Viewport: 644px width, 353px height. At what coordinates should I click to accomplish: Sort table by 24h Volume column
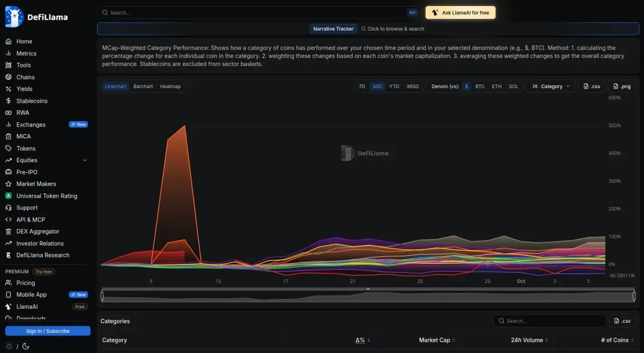click(529, 340)
